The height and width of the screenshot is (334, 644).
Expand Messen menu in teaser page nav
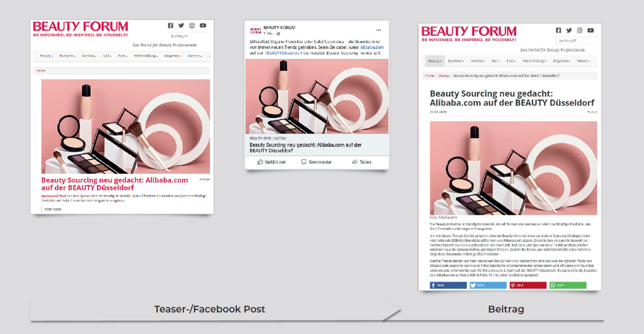coord(196,56)
